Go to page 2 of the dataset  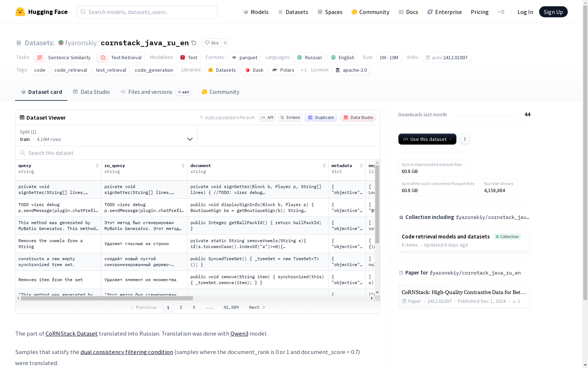(x=181, y=307)
